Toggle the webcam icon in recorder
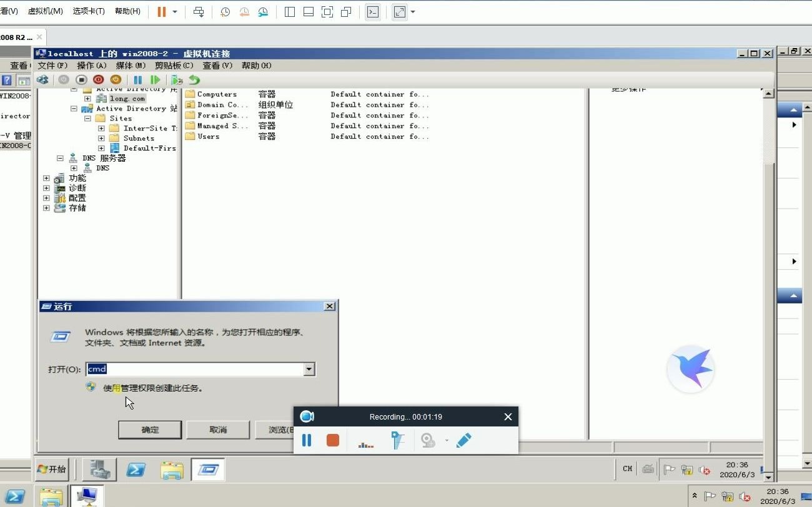Screen dimensions: 812x507 pyautogui.click(x=428, y=441)
